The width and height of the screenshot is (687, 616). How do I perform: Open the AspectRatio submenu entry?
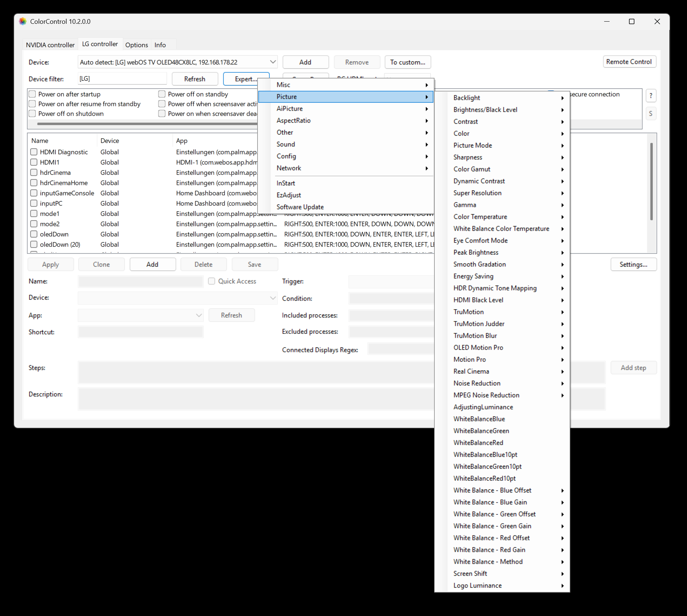(346, 120)
